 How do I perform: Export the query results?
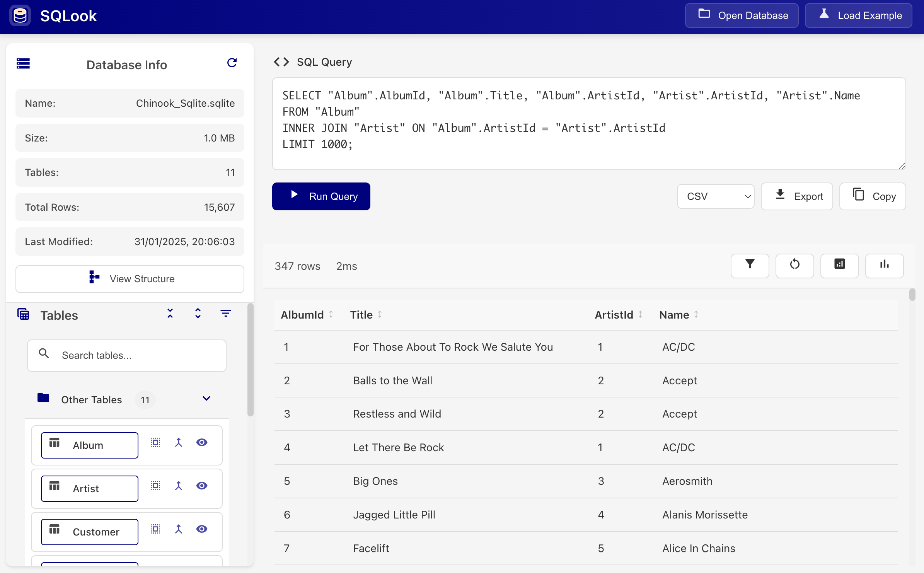tap(797, 196)
